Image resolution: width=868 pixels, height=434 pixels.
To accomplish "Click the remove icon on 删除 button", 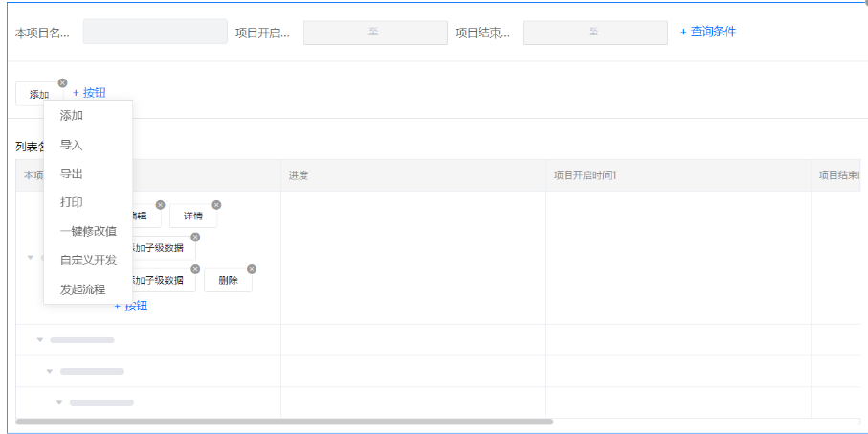I will coord(252,269).
